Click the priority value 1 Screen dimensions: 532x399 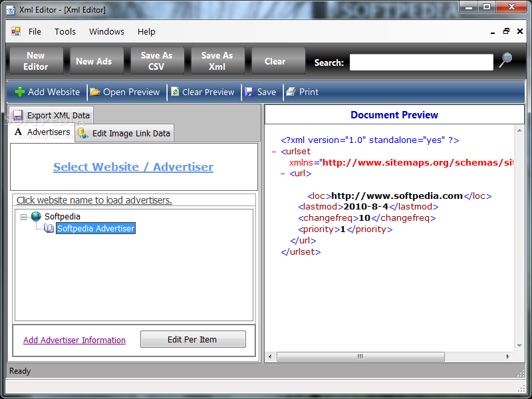[342, 229]
